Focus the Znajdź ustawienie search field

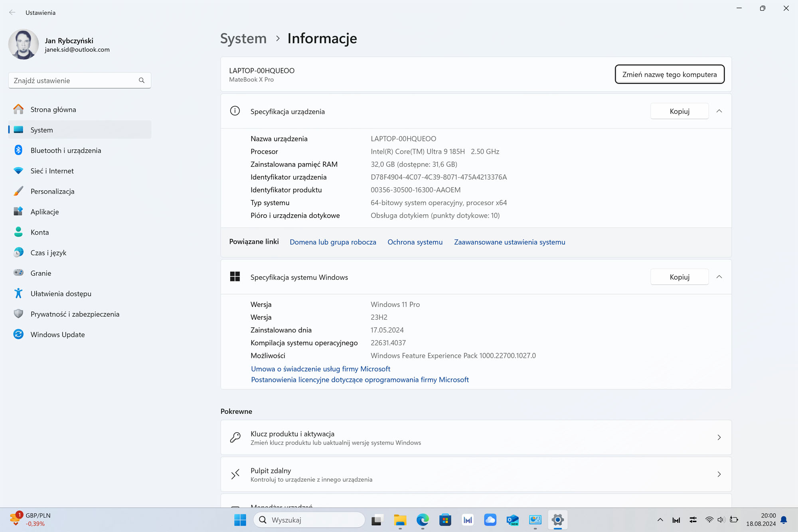(80, 80)
